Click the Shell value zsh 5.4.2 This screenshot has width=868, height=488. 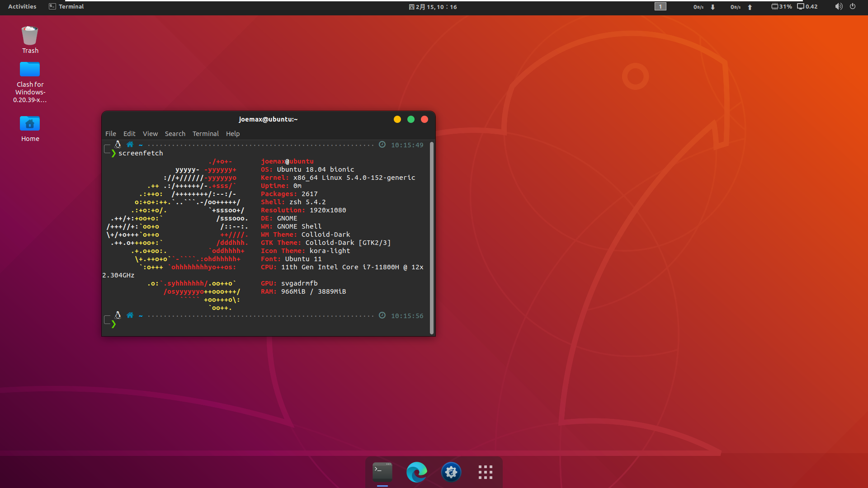(307, 202)
